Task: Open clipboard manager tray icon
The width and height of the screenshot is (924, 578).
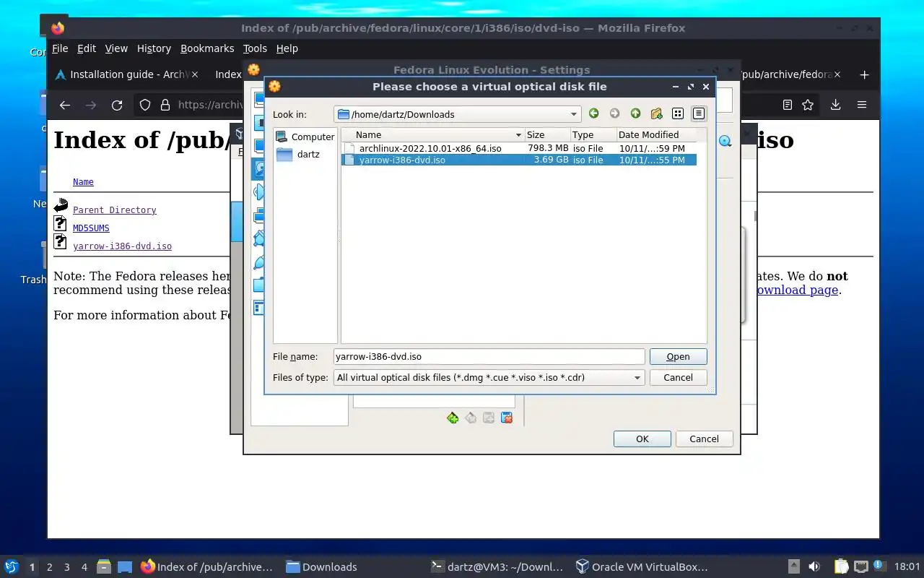Action: (x=842, y=566)
